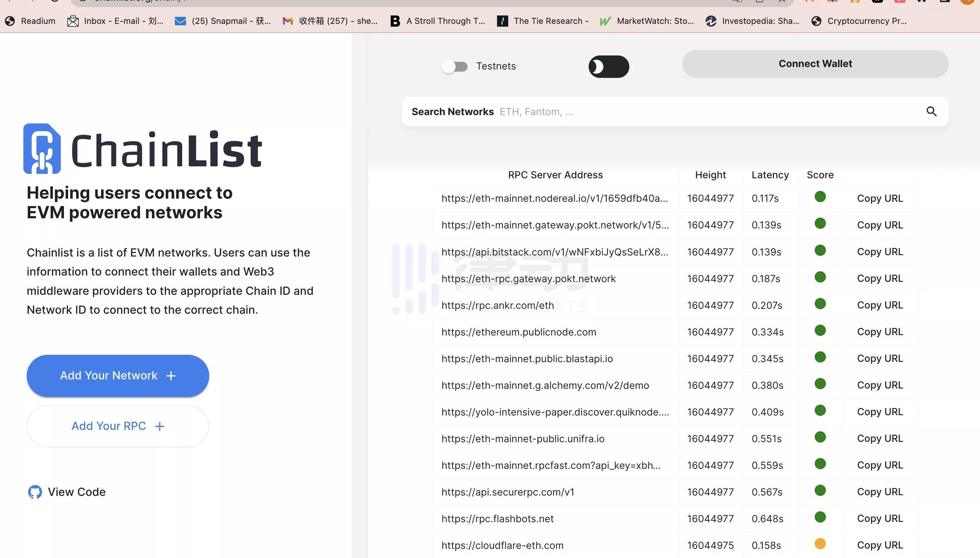
Task: Open the Investopedia bookmark
Action: click(753, 21)
